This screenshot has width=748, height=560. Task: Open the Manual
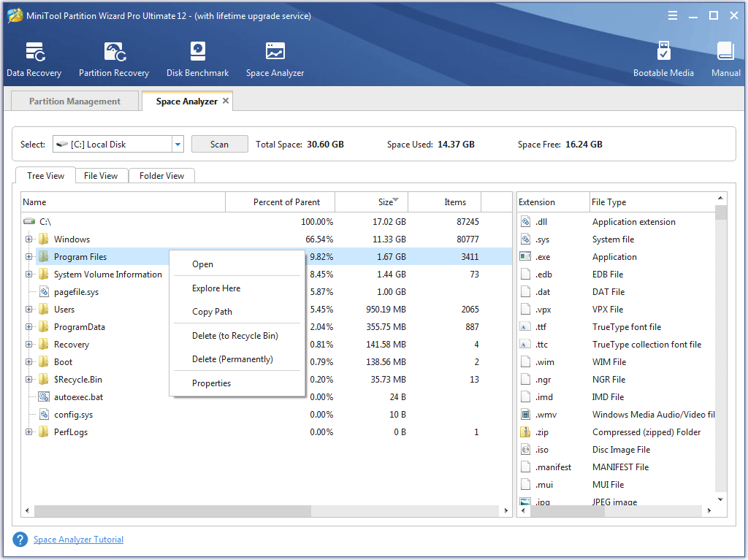click(725, 58)
